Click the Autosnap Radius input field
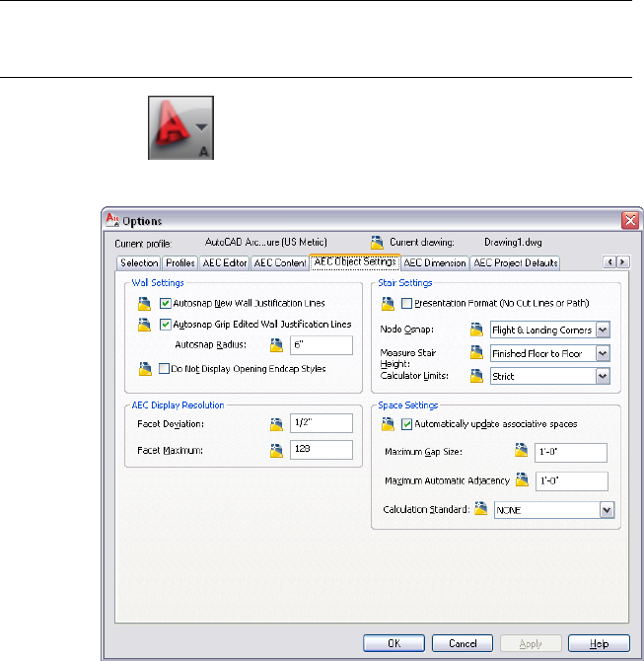This screenshot has height=661, width=644. 322,345
